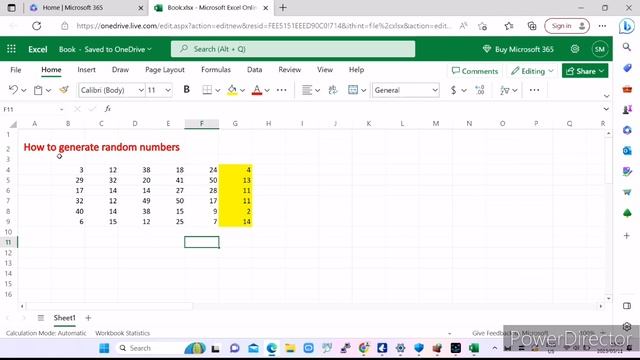This screenshot has width=640, height=360.
Task: Open more ribbon commands ellipsis
Action: point(534,90)
